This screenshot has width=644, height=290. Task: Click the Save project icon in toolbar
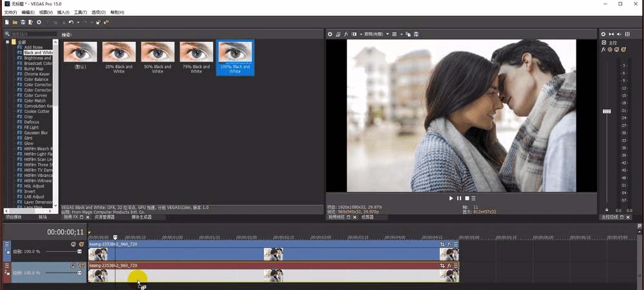pyautogui.click(x=23, y=23)
